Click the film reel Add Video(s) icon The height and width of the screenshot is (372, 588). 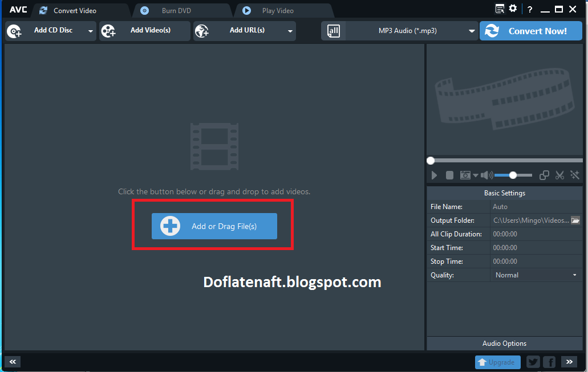tap(109, 31)
